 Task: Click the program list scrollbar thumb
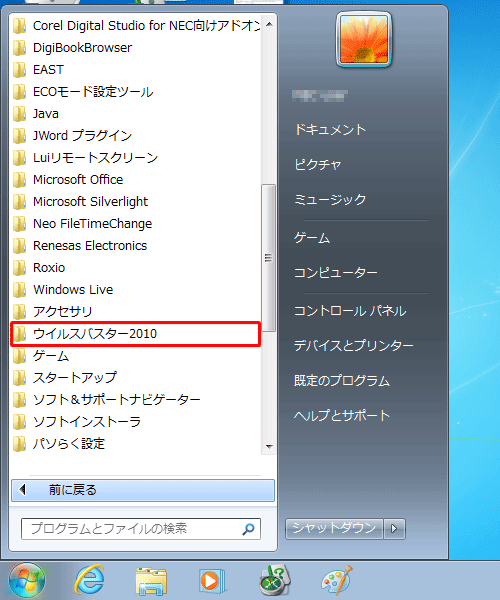[269, 258]
